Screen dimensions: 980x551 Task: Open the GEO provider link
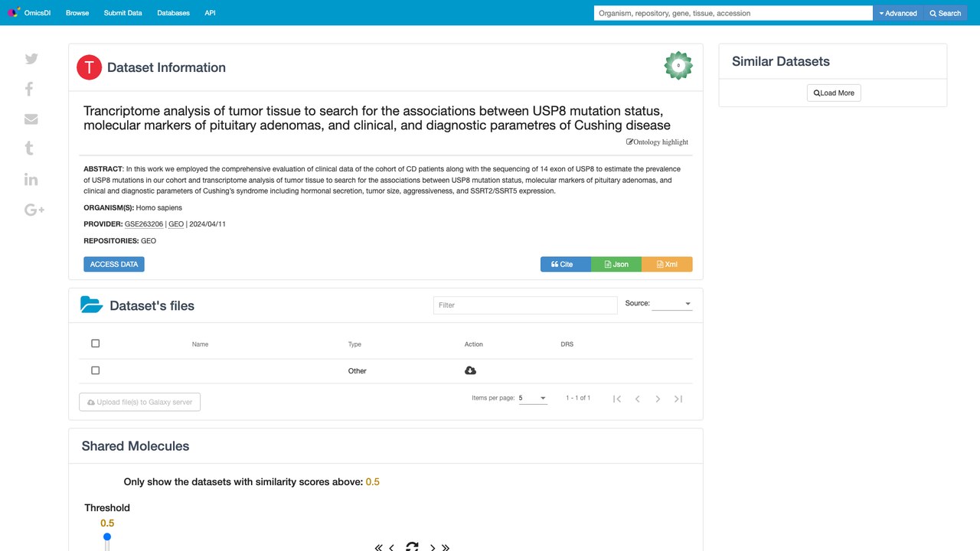tap(176, 224)
